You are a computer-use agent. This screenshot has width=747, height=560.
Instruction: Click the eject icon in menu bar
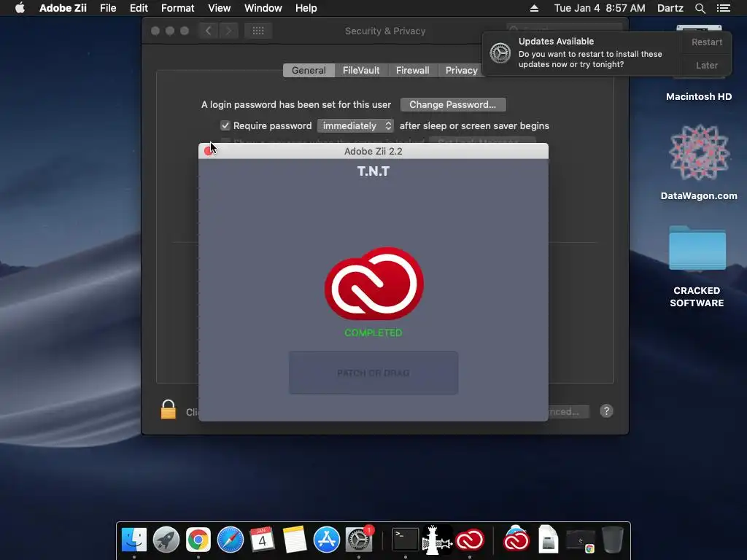[534, 8]
